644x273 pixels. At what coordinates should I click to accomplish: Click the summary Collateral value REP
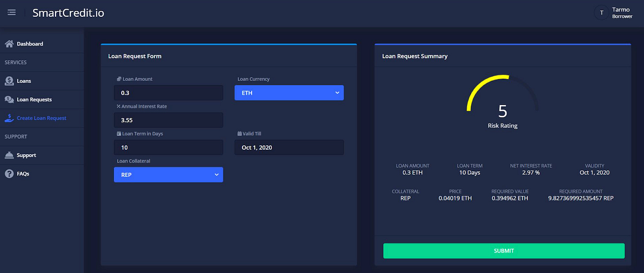406,198
